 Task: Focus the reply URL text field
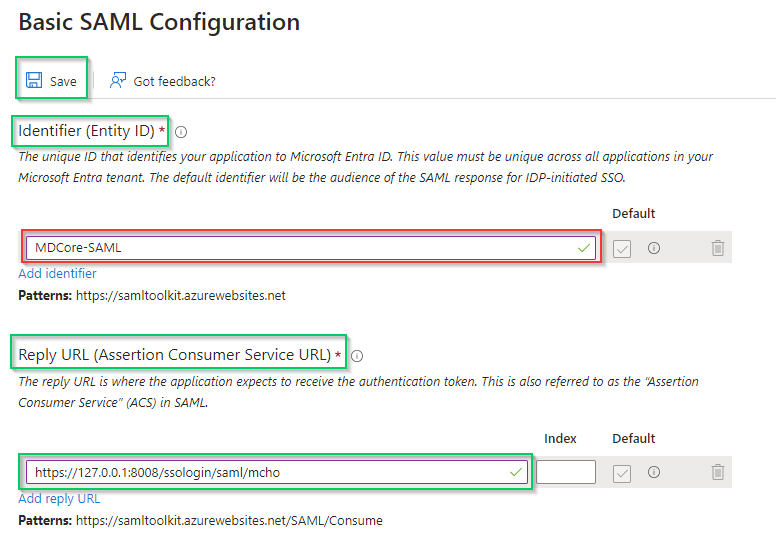point(270,472)
